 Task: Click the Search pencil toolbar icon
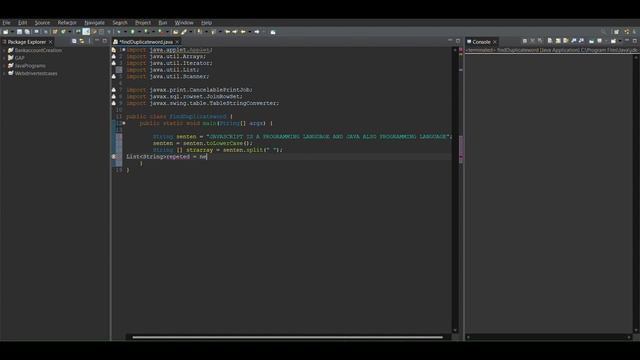pos(183,32)
